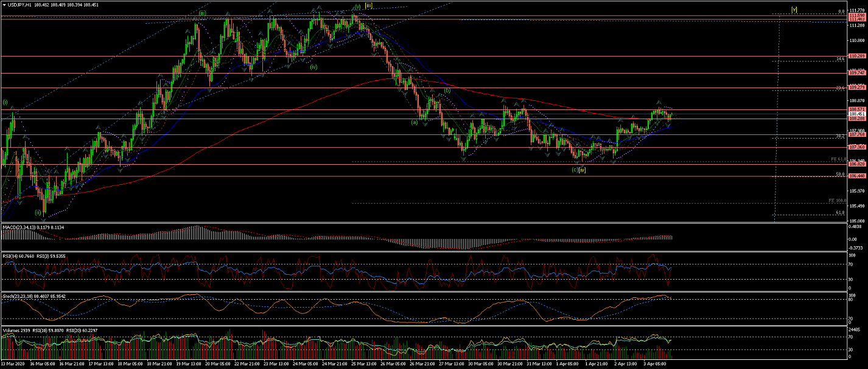Click the 27 Mar 13:00 time marker
The height and width of the screenshot is (369, 868).
pos(452,364)
